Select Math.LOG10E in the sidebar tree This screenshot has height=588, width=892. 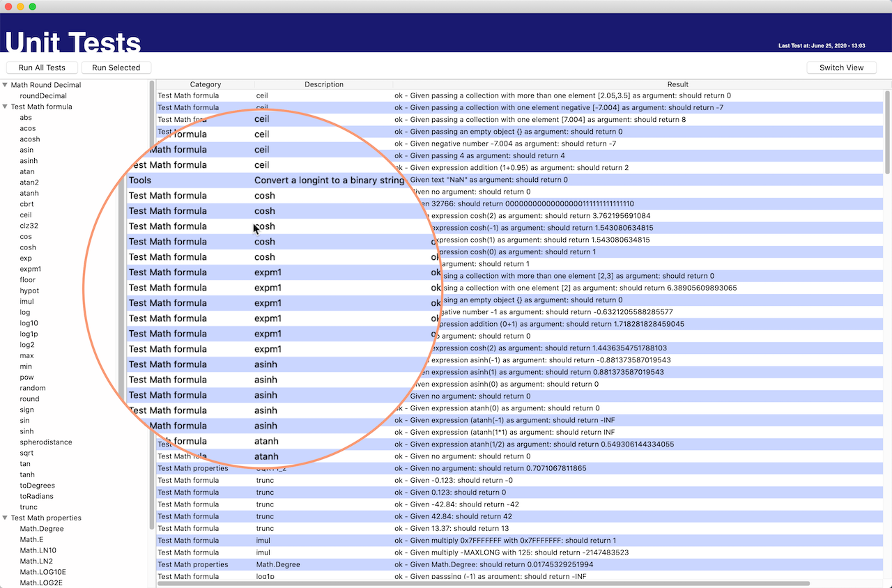pyautogui.click(x=43, y=572)
